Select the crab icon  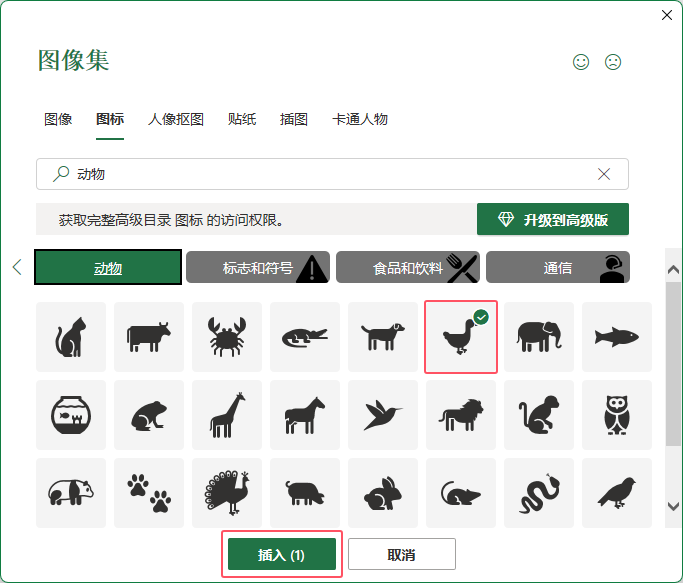[227, 337]
